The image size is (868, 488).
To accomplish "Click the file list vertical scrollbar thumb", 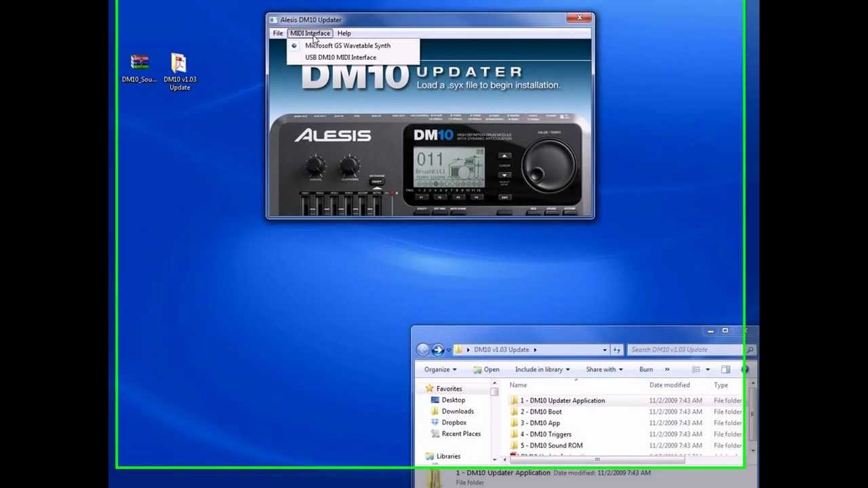I will coord(753,413).
